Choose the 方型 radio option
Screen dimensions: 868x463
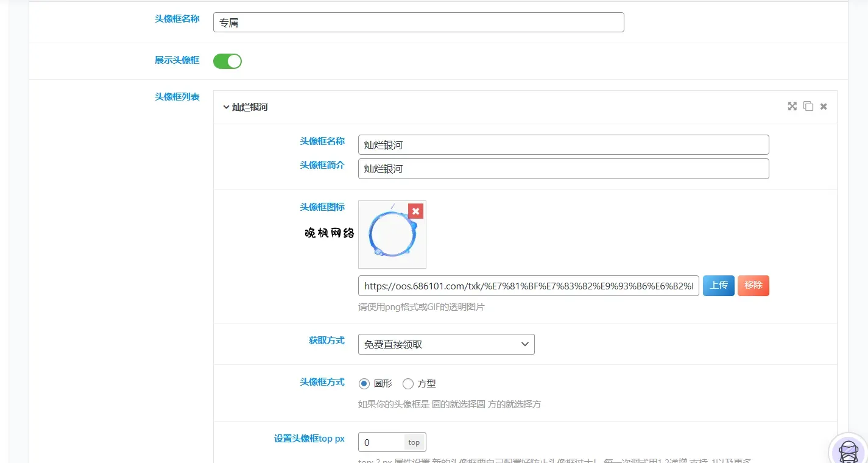tap(408, 384)
